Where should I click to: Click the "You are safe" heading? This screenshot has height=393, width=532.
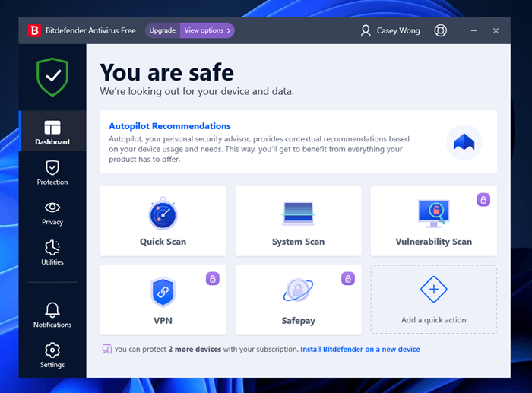point(166,72)
